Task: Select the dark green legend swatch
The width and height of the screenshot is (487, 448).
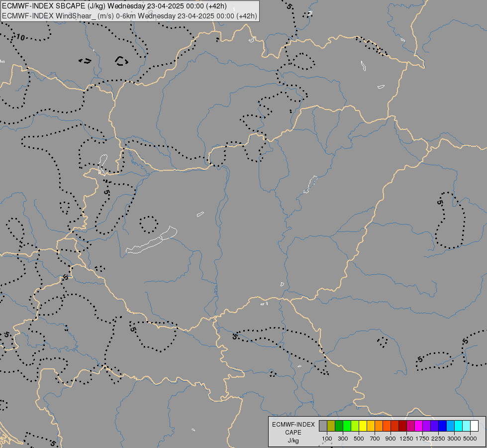Action: (x=339, y=426)
